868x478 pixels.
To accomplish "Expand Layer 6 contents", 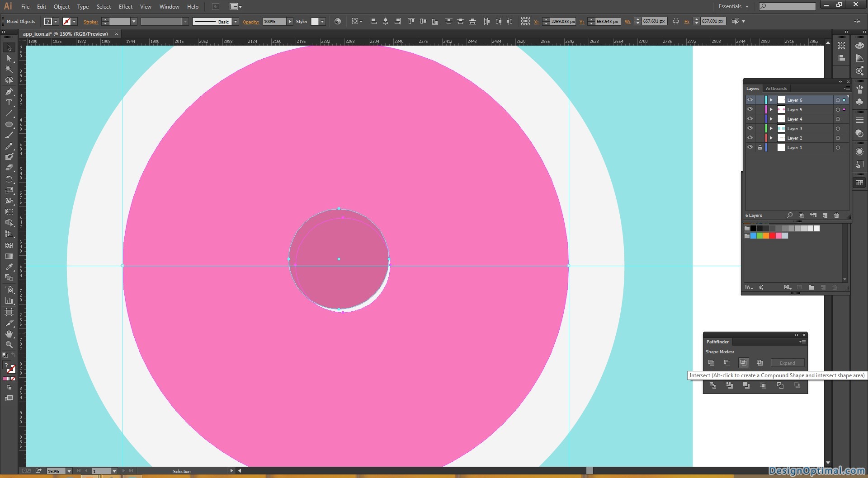I will 771,100.
